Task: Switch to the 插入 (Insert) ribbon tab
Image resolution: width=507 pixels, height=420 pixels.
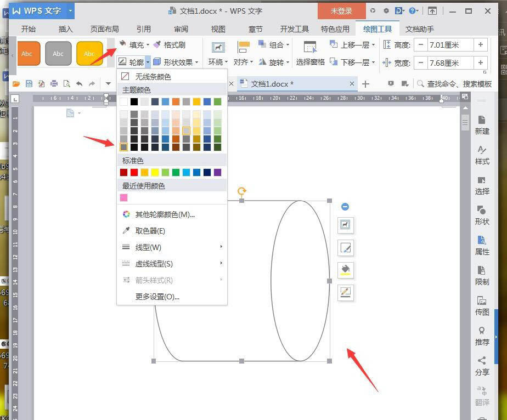Action: 66,29
